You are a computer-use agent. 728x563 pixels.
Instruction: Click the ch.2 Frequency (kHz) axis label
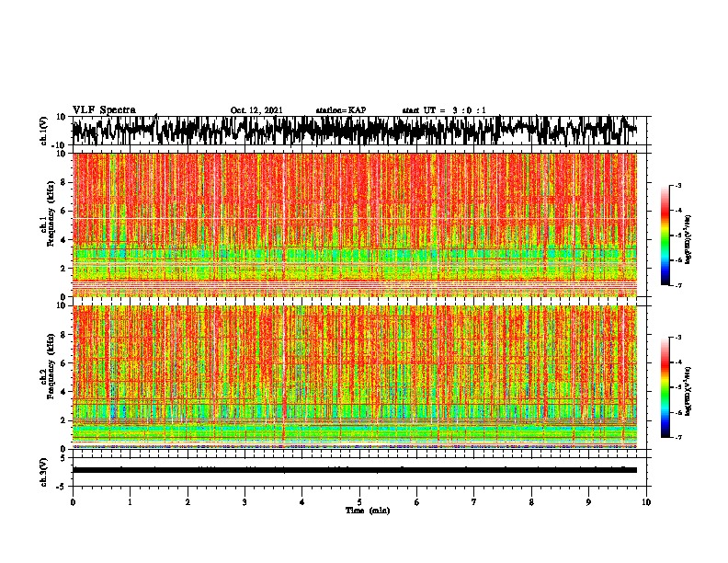click(x=51, y=366)
